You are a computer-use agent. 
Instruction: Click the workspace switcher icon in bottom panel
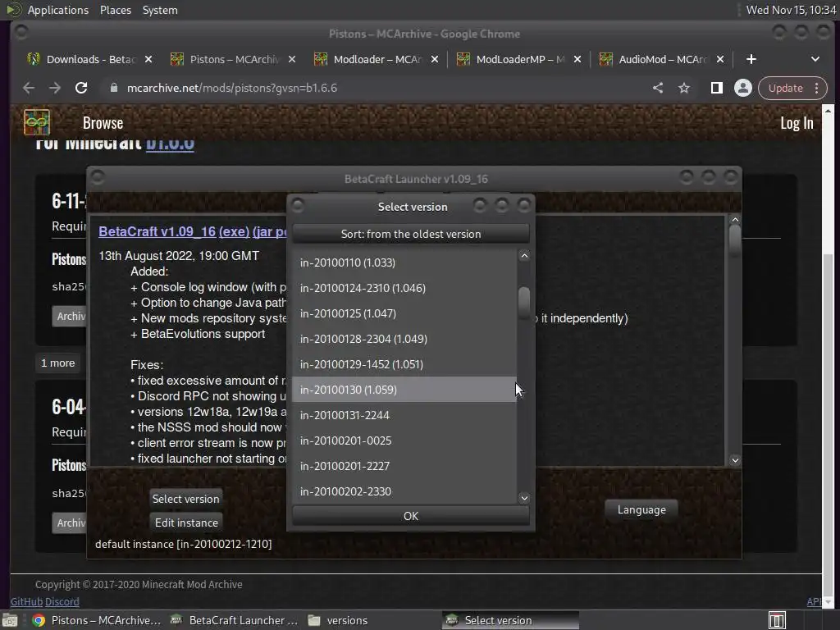coord(777,620)
